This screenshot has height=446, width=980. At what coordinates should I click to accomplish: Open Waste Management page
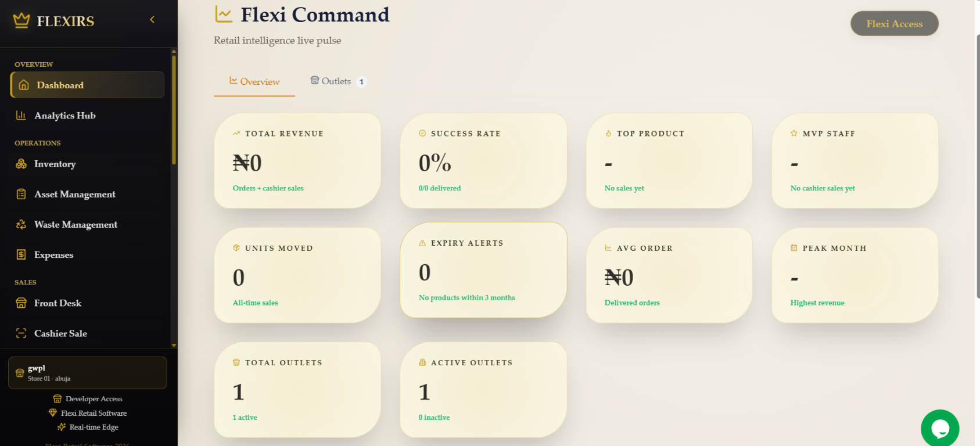(x=87, y=224)
